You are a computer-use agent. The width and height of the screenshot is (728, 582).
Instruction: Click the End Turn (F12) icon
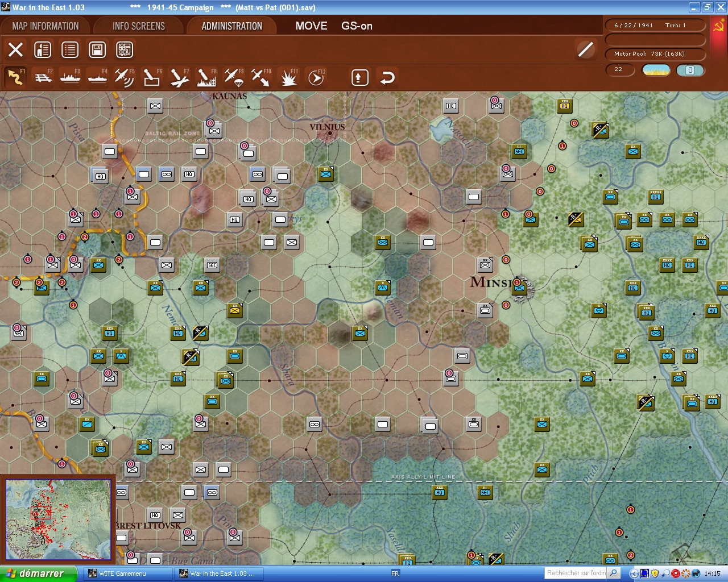[316, 77]
